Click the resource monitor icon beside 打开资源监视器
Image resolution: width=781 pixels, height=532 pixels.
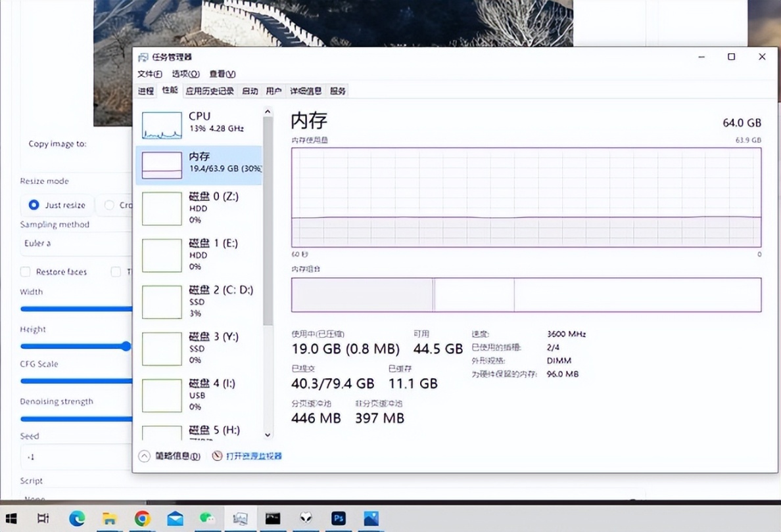(217, 456)
